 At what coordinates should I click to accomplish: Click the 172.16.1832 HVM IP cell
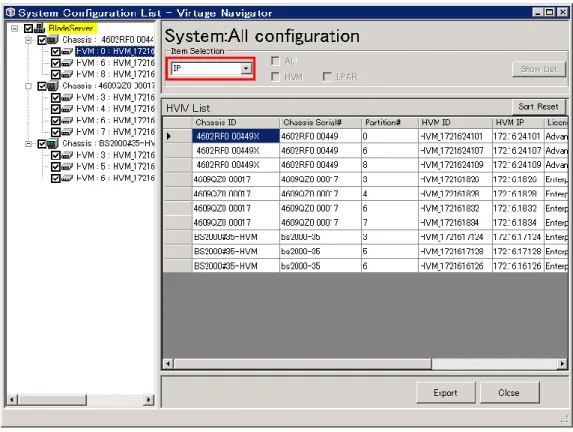click(518, 208)
